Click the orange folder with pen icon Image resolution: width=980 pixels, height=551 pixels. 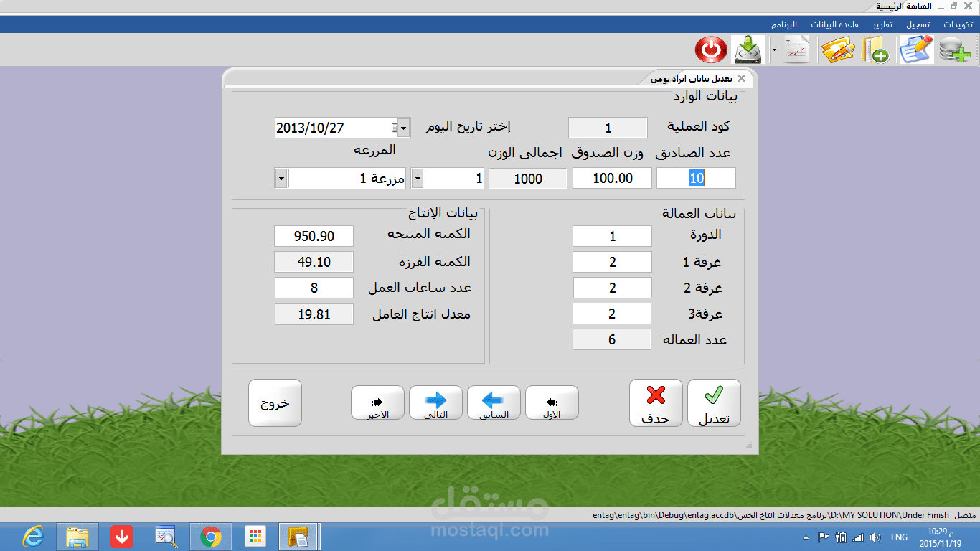pyautogui.click(x=837, y=48)
